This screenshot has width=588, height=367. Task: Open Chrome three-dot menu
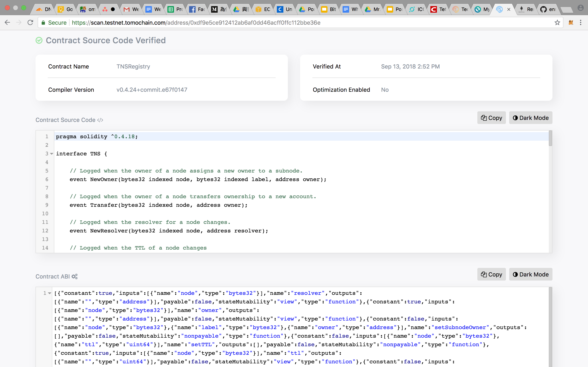tap(581, 23)
